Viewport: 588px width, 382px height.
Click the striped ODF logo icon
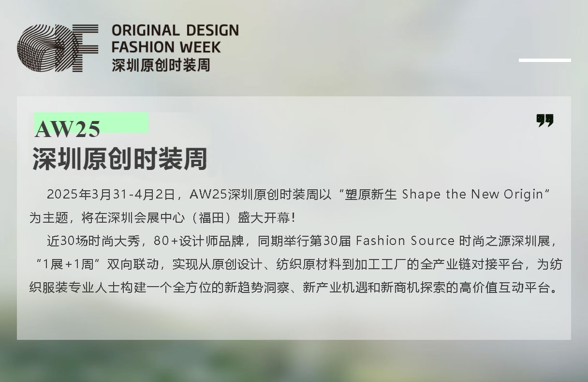click(x=58, y=48)
